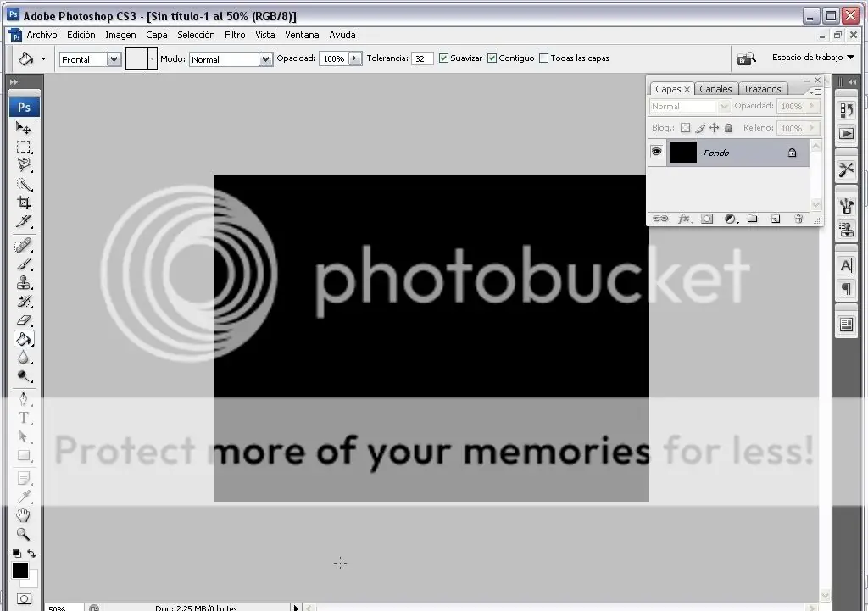Toggle the Suavizar checkbox
868x611 pixels.
coord(443,58)
